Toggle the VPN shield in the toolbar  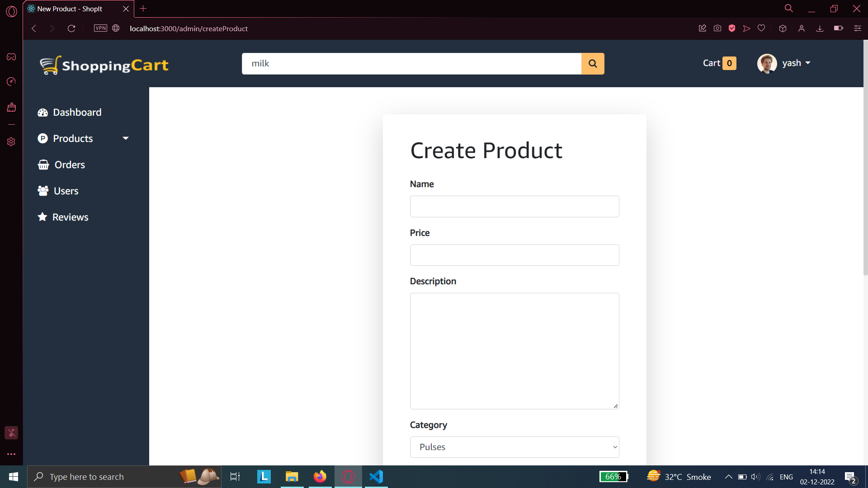point(732,28)
